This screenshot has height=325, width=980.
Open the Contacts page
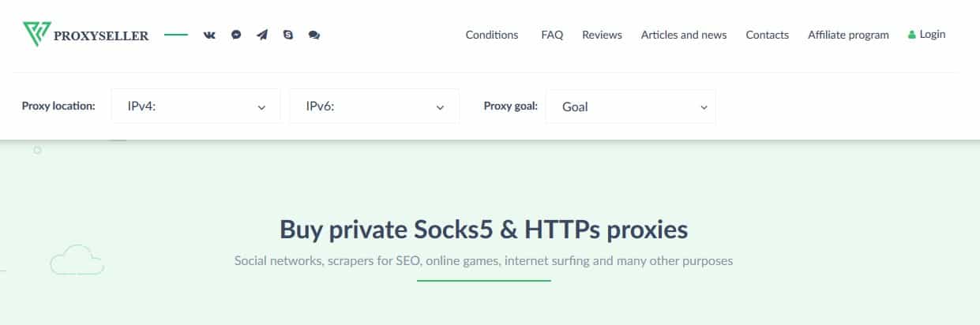point(768,35)
